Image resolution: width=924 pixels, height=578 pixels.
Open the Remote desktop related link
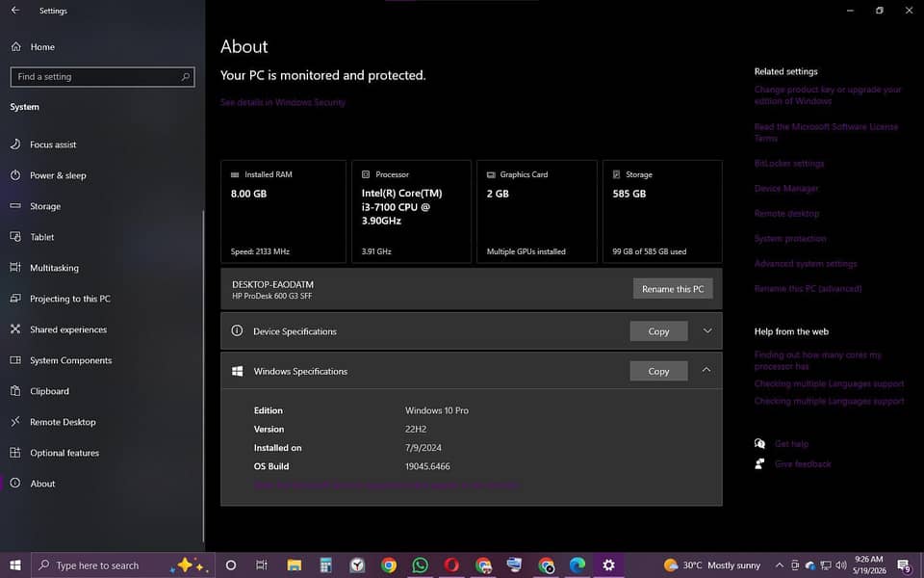click(x=786, y=214)
